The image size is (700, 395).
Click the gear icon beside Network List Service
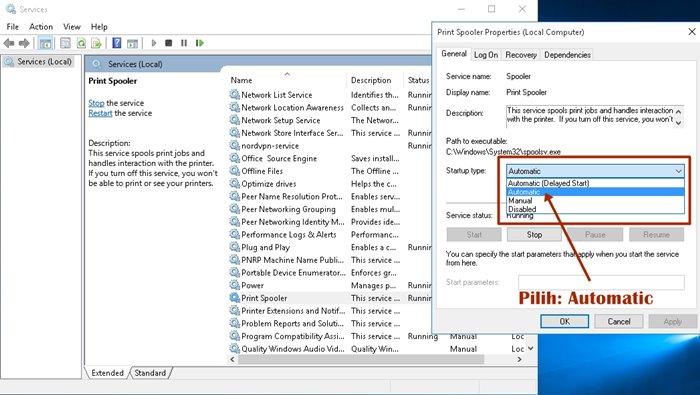click(x=234, y=95)
